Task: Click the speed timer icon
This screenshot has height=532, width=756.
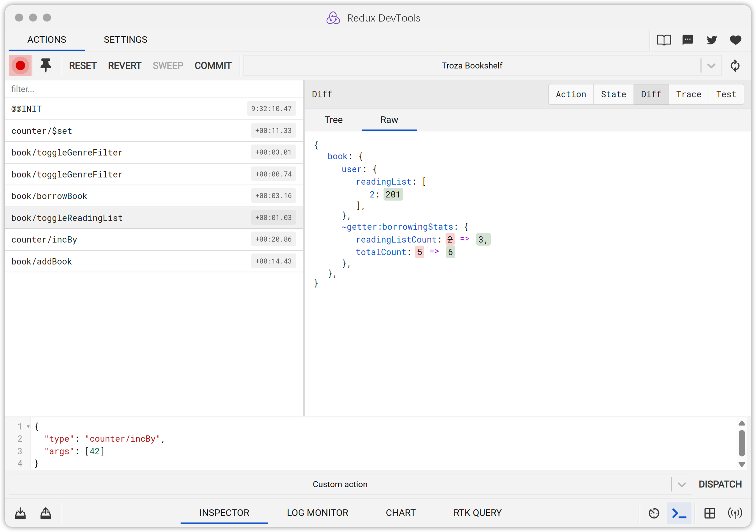Action: 654,513
